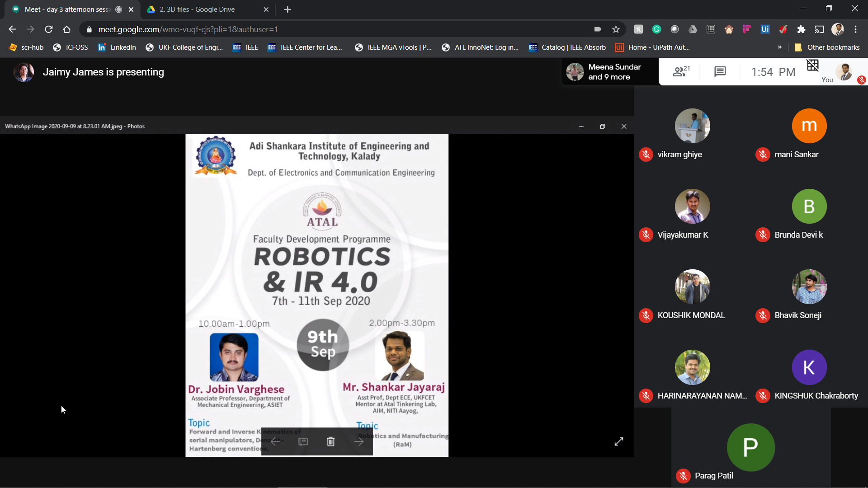Click the shared robotics poster image
868x488 pixels.
tap(317, 295)
